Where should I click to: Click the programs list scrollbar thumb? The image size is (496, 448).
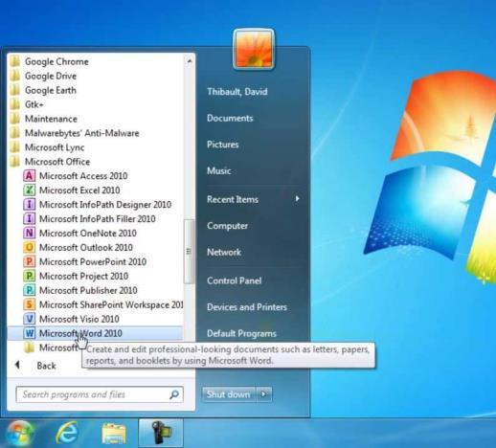[x=190, y=252]
